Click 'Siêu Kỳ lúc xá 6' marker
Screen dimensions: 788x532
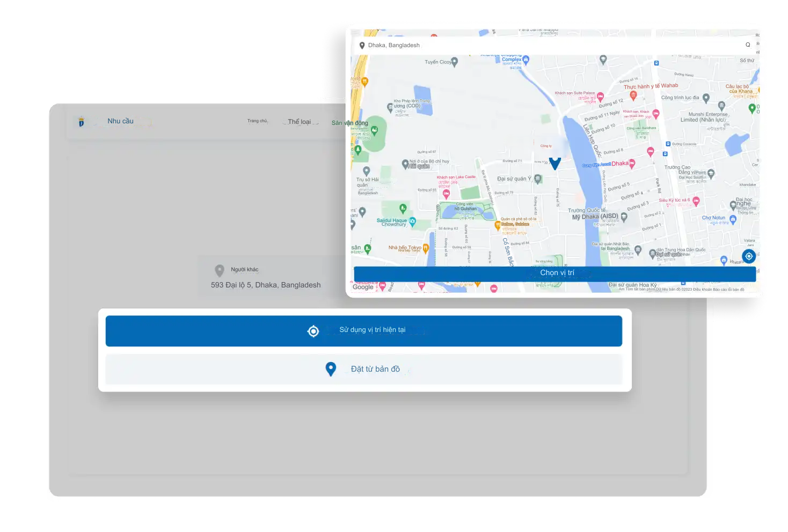696,201
